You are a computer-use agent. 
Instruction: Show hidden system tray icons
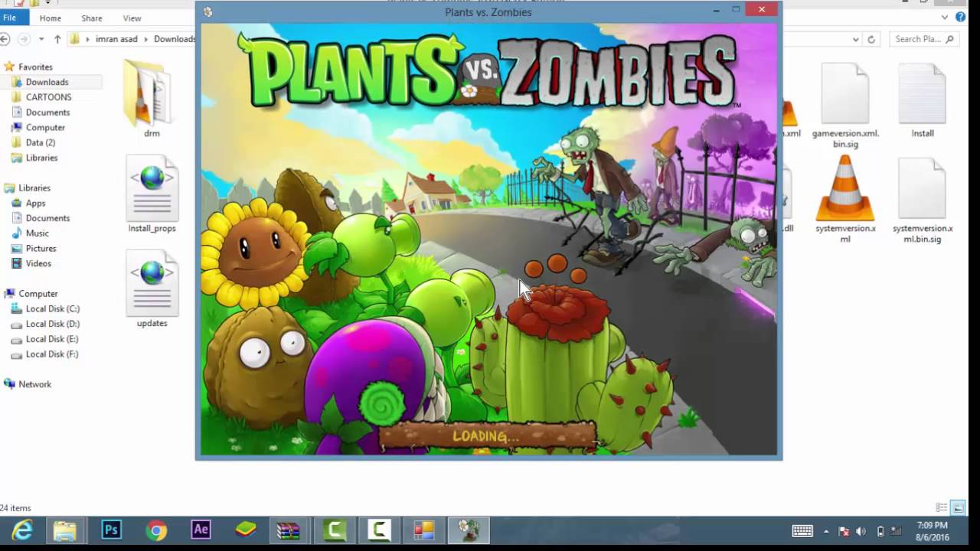[x=825, y=531]
